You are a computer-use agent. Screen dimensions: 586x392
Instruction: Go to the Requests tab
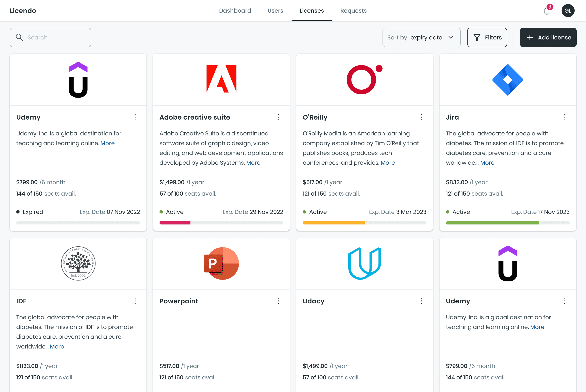(x=353, y=11)
